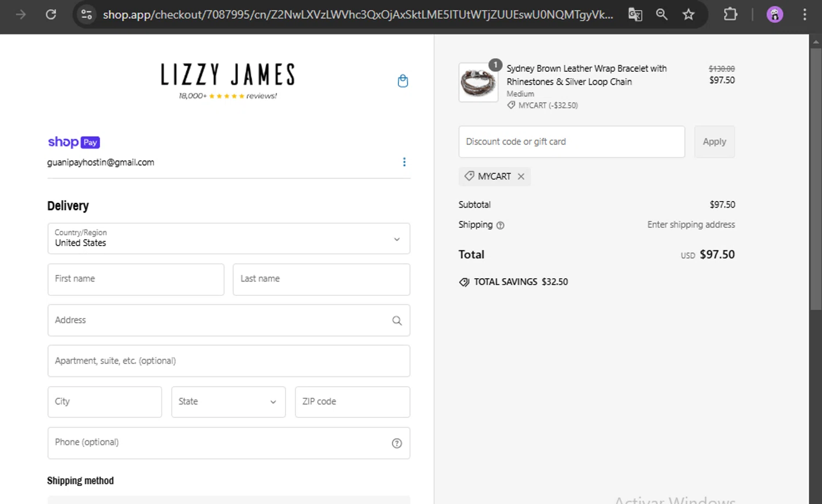
Task: Click the shipping info question icon
Action: 500,225
